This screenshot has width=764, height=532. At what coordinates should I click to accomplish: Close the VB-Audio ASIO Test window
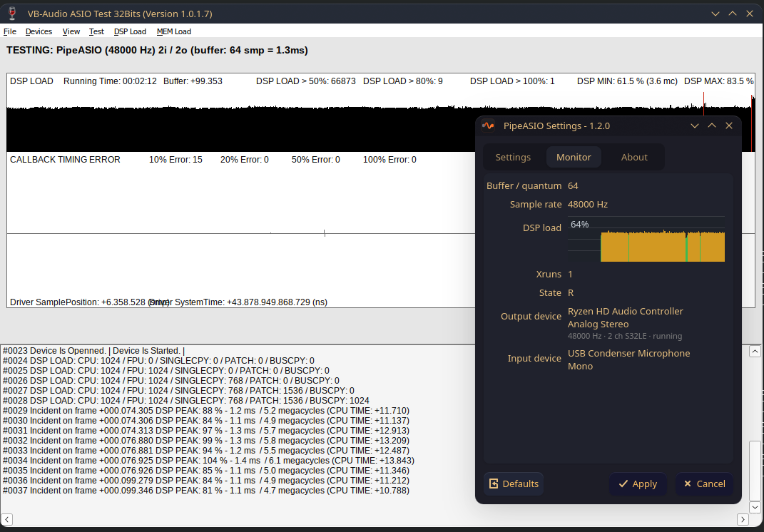(x=750, y=14)
